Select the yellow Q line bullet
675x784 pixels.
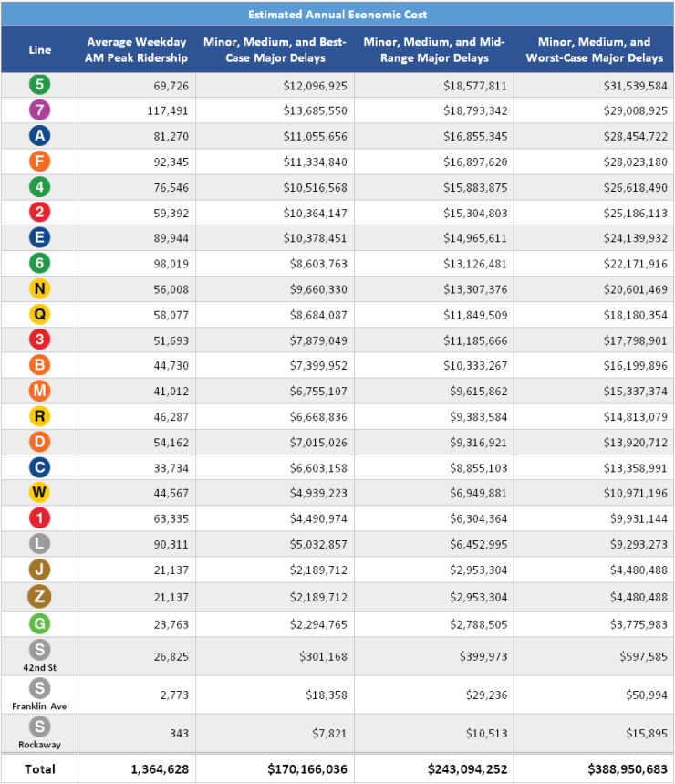tap(40, 314)
